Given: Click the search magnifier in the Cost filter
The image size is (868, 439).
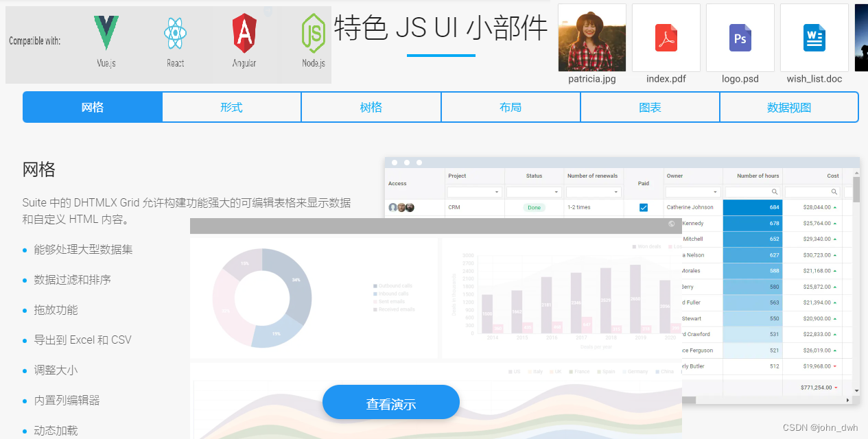Looking at the screenshot, I should (x=834, y=191).
